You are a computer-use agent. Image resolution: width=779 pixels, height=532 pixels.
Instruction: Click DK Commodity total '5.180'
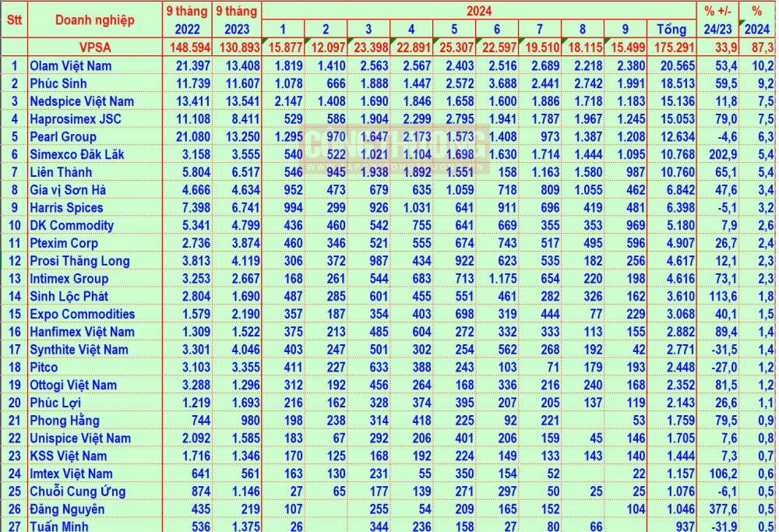pyautogui.click(x=681, y=226)
